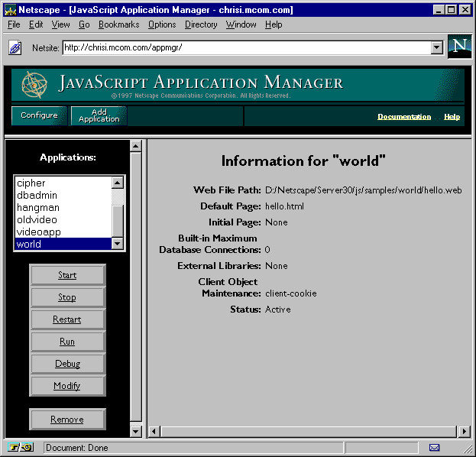Click the mail envelope icon in status bar
The height and width of the screenshot is (457, 476).
(434, 448)
